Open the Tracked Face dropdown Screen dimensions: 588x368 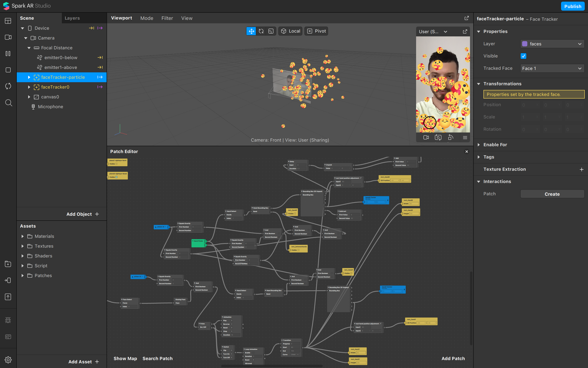click(552, 68)
